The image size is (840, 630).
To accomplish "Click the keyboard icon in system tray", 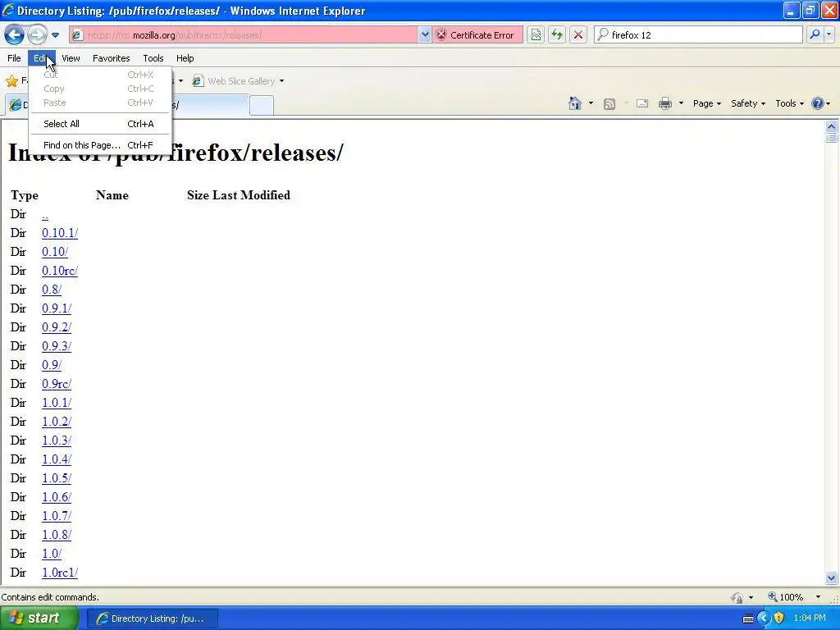I will 748,619.
